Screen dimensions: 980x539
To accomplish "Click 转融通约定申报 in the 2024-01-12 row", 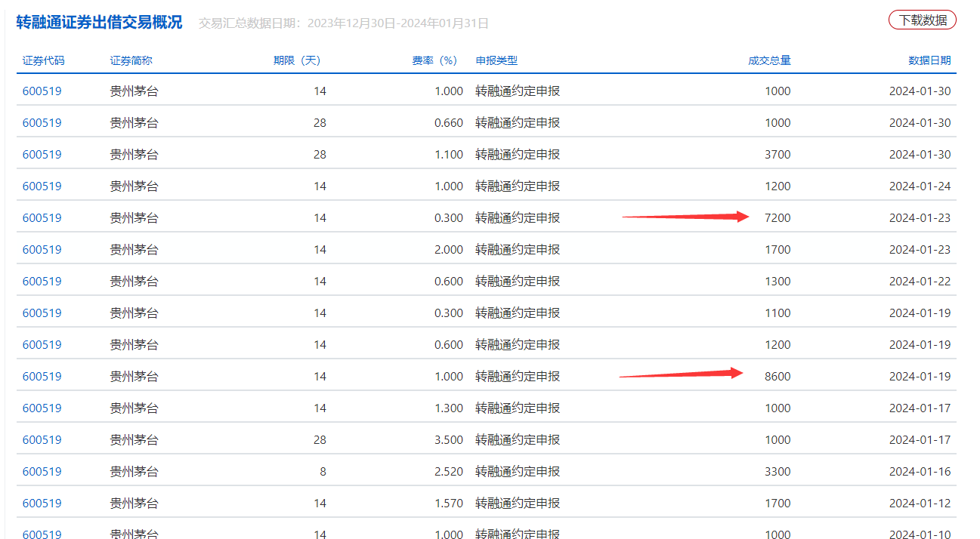I will pyautogui.click(x=518, y=504).
